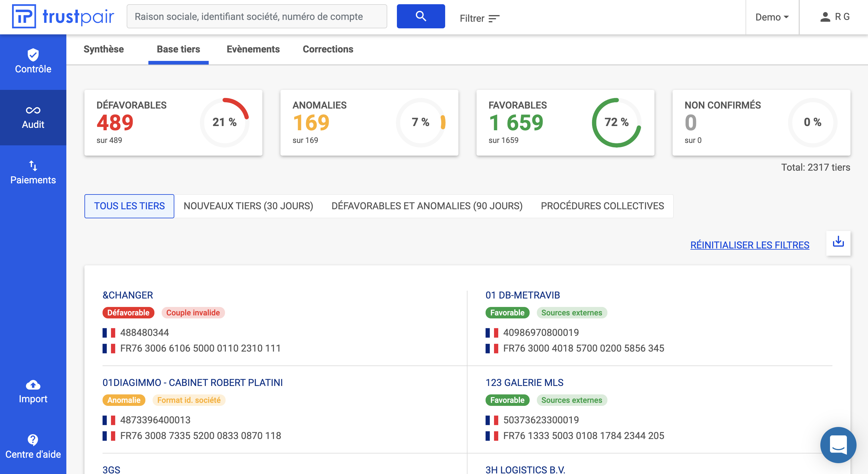Viewport: 868px width, 474px height.
Task: Select Nouveaux tiers (30 jours) filter
Action: point(248,206)
